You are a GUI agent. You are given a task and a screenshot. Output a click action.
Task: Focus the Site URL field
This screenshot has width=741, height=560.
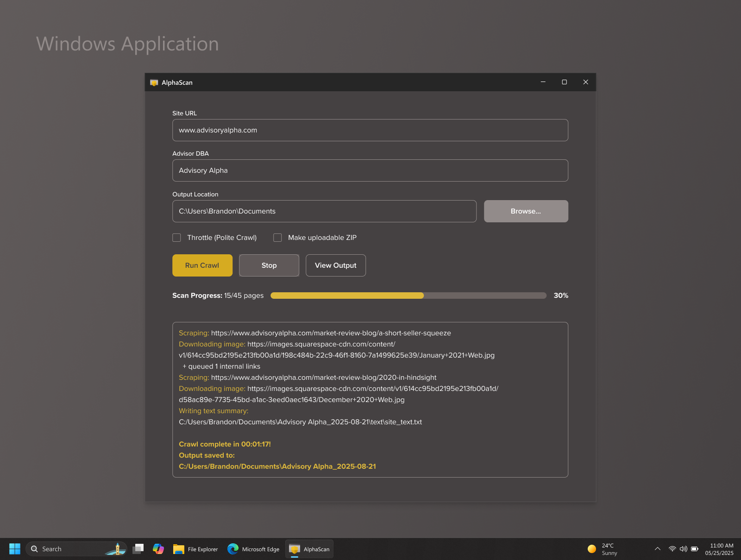370,130
